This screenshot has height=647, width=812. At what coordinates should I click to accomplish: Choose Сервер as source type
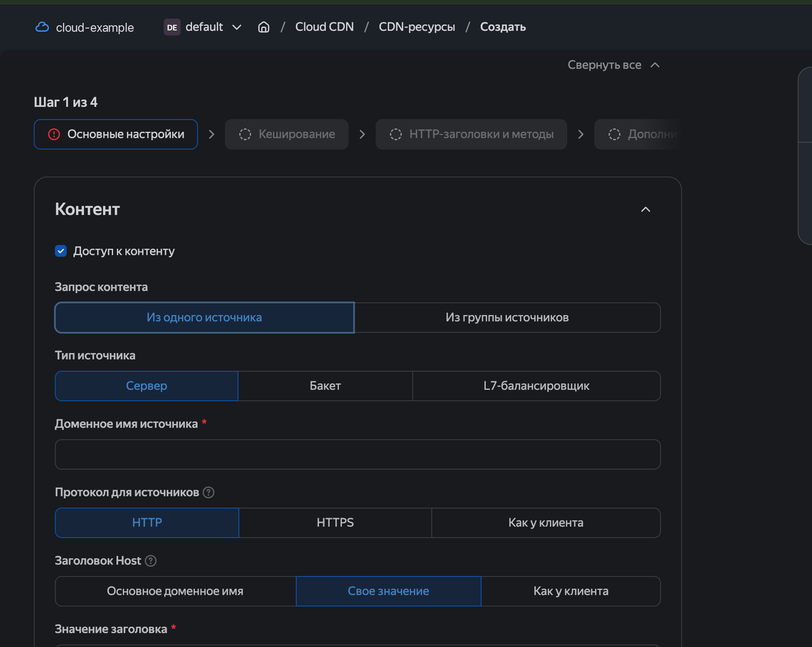point(147,386)
